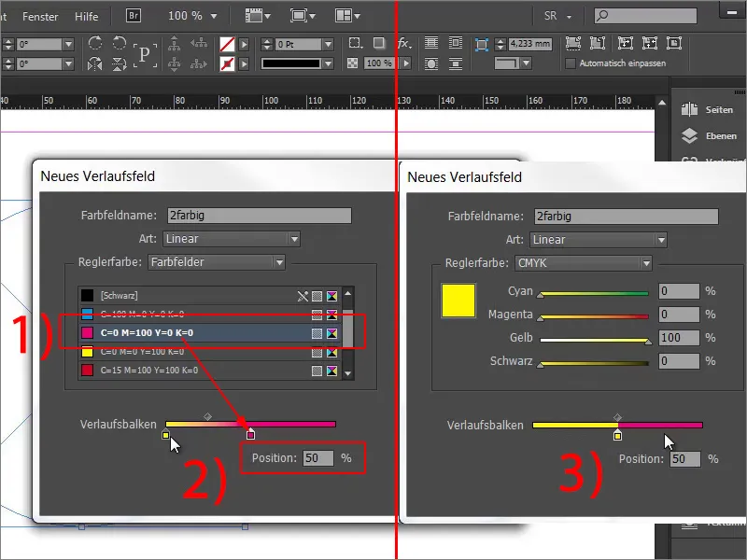Image resolution: width=747 pixels, height=560 pixels.
Task: Open the Fenster menu
Action: tap(40, 16)
